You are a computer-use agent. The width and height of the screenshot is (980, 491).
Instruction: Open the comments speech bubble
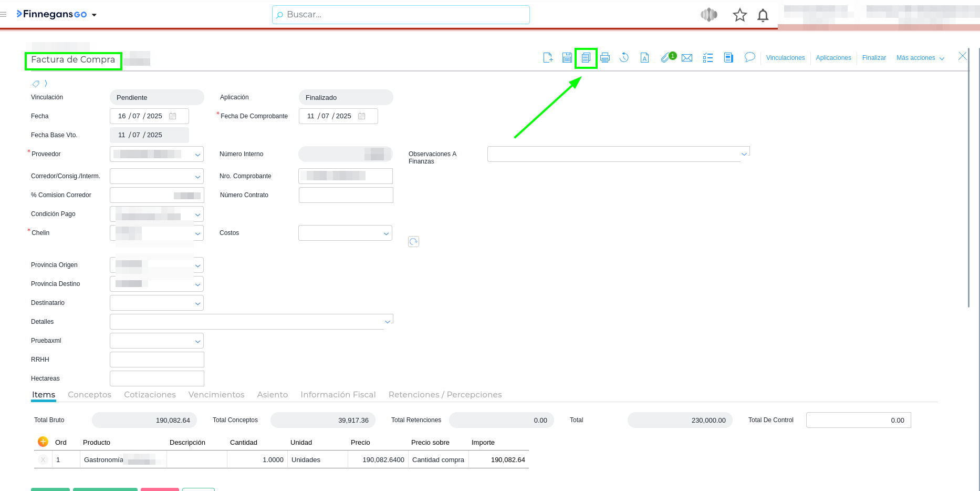(749, 57)
